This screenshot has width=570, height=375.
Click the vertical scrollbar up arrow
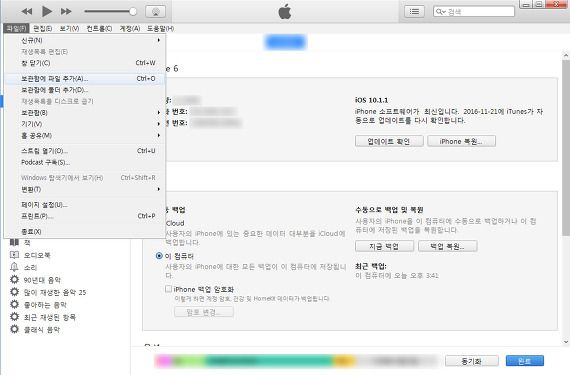[566, 56]
